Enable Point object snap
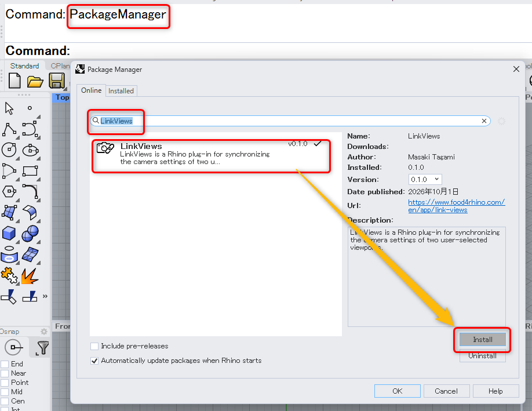Viewport: 532px width, 411px height. [5, 383]
